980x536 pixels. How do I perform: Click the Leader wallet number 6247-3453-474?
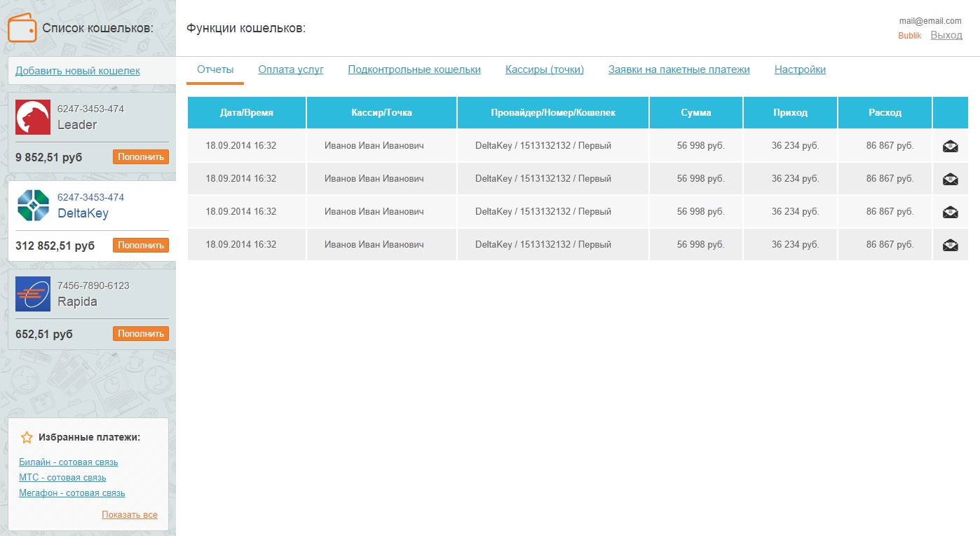coord(90,109)
